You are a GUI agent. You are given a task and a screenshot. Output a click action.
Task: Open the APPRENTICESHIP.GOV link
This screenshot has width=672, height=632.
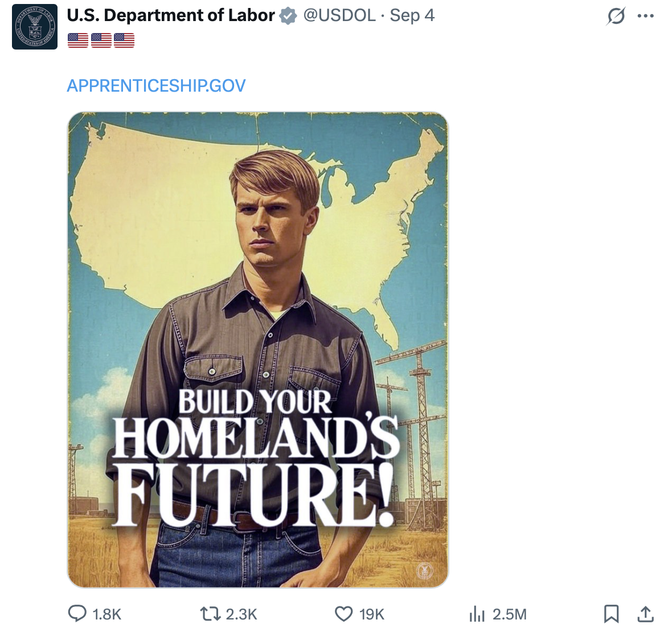[x=156, y=85]
